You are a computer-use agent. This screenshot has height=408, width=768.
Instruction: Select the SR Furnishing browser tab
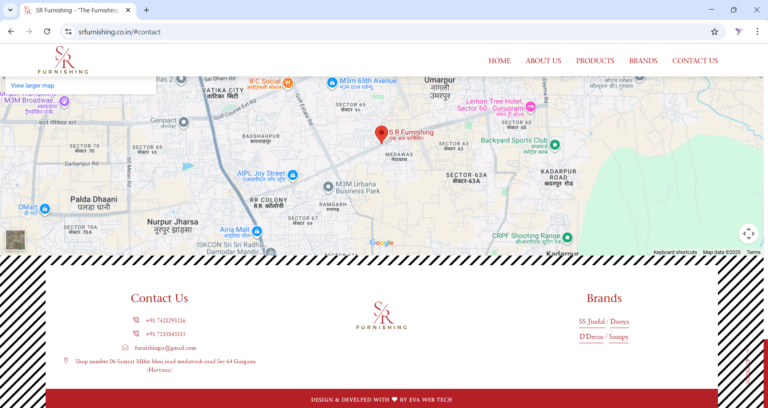pos(78,10)
